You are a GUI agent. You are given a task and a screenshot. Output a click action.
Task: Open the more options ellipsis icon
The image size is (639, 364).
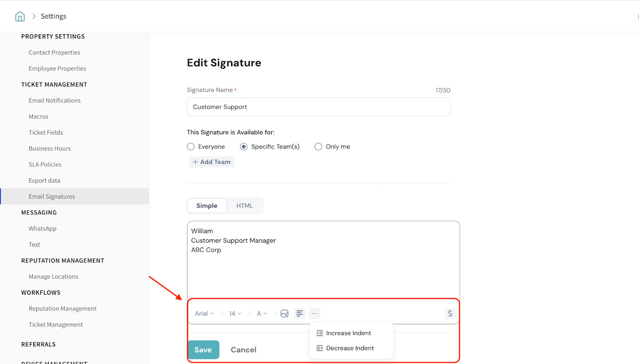point(315,314)
